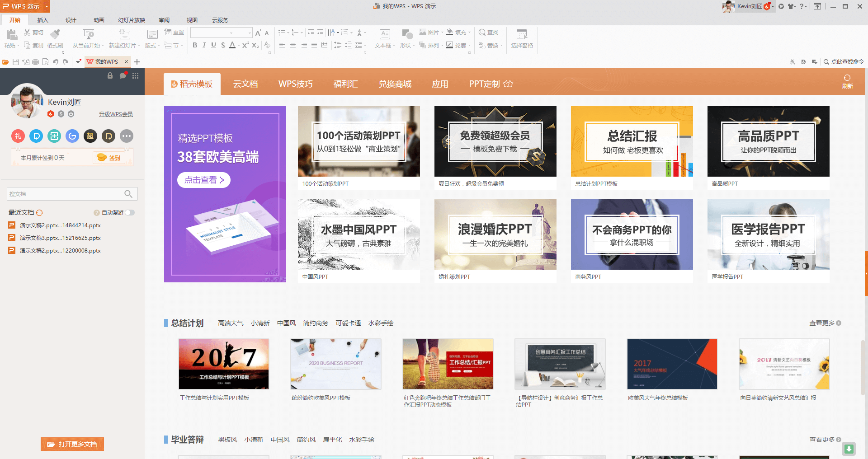Toggle italic formatting
The image size is (868, 459).
click(x=204, y=45)
